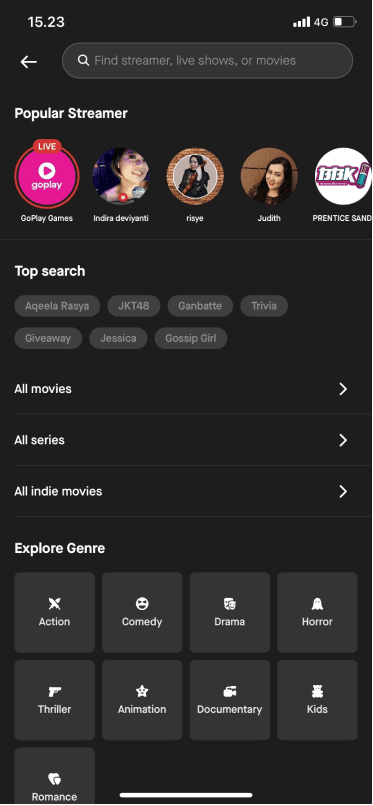Open Judith's streamer profile picture
The image size is (373, 805).
pyautogui.click(x=269, y=176)
